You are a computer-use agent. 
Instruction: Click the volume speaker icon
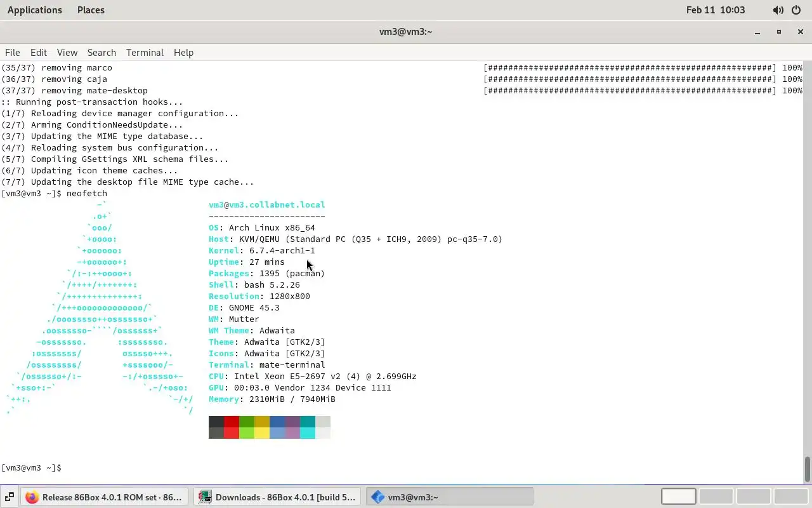(778, 10)
